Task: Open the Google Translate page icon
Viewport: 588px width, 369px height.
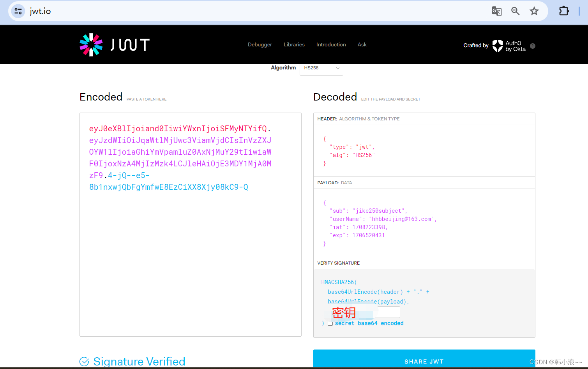Action: 496,11
